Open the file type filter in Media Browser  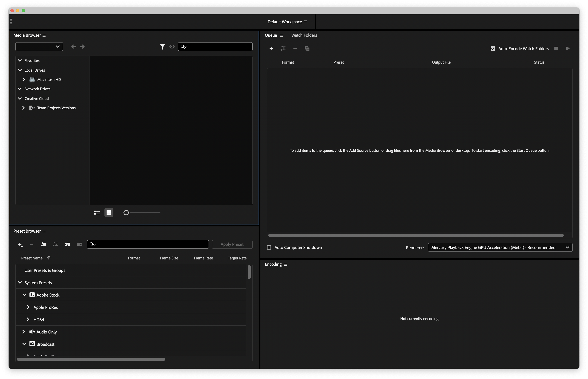click(162, 46)
